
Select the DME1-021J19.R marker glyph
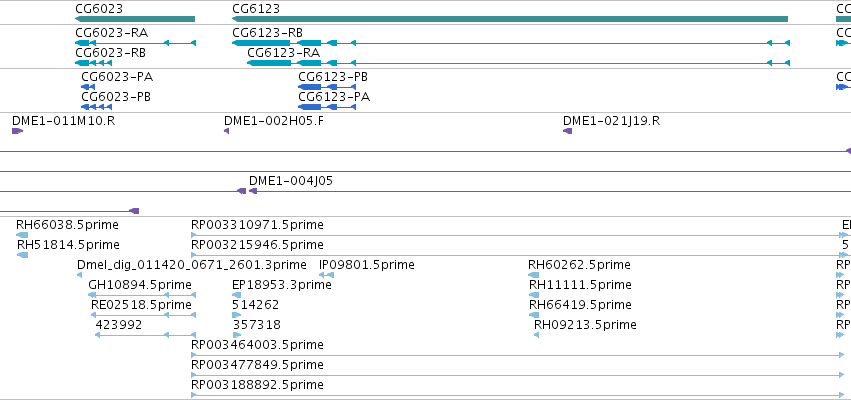[567, 131]
